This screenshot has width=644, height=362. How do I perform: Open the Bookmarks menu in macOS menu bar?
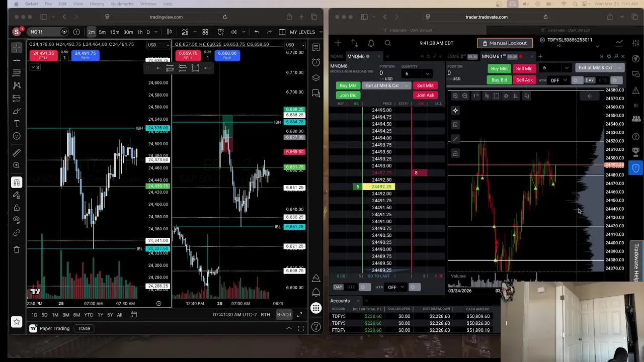tap(122, 4)
